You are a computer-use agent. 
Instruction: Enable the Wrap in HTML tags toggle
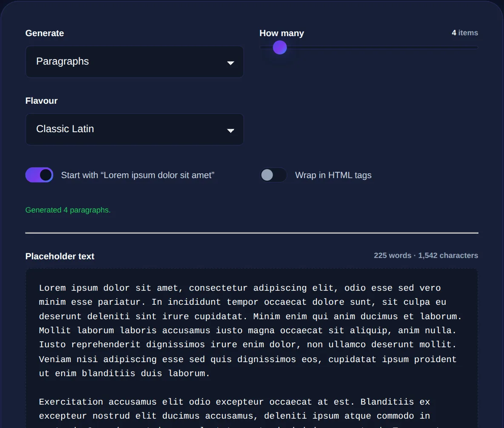click(273, 175)
